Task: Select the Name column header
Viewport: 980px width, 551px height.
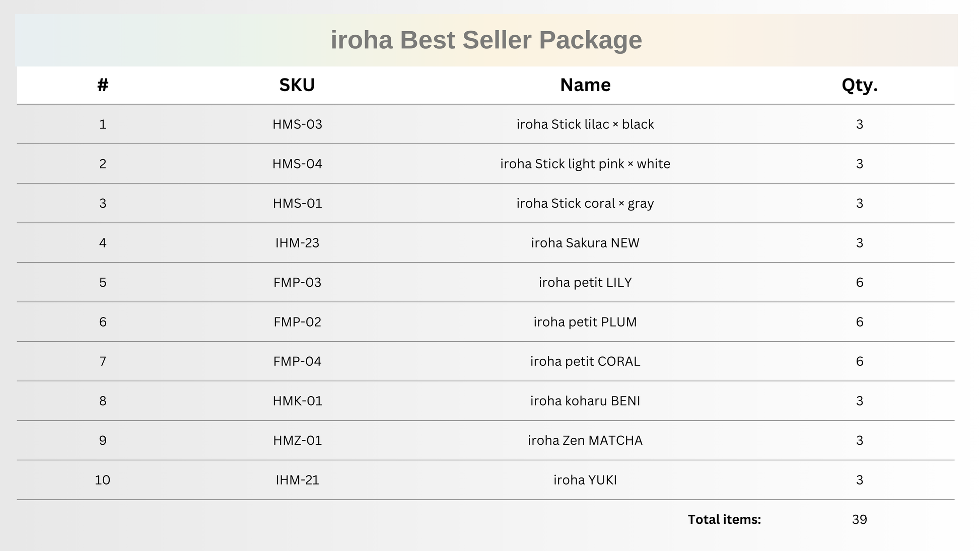Action: (x=585, y=85)
